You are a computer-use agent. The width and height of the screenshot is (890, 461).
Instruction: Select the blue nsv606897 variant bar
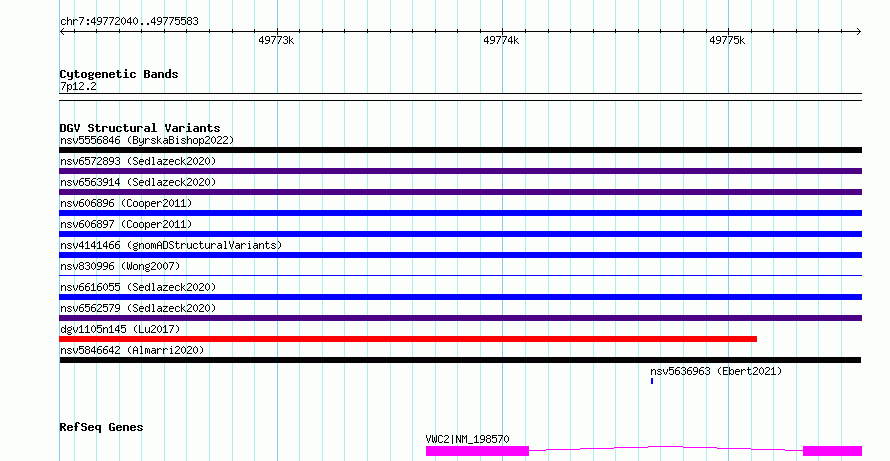(x=460, y=234)
